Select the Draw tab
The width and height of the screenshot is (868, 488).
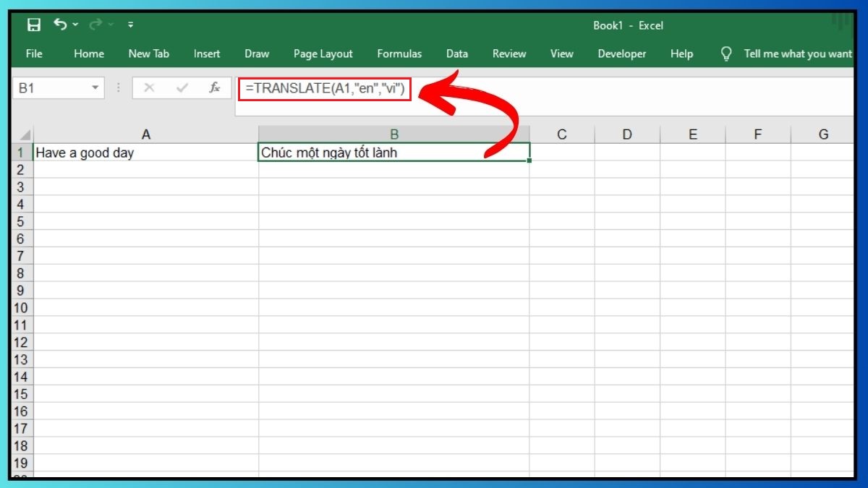tap(256, 53)
